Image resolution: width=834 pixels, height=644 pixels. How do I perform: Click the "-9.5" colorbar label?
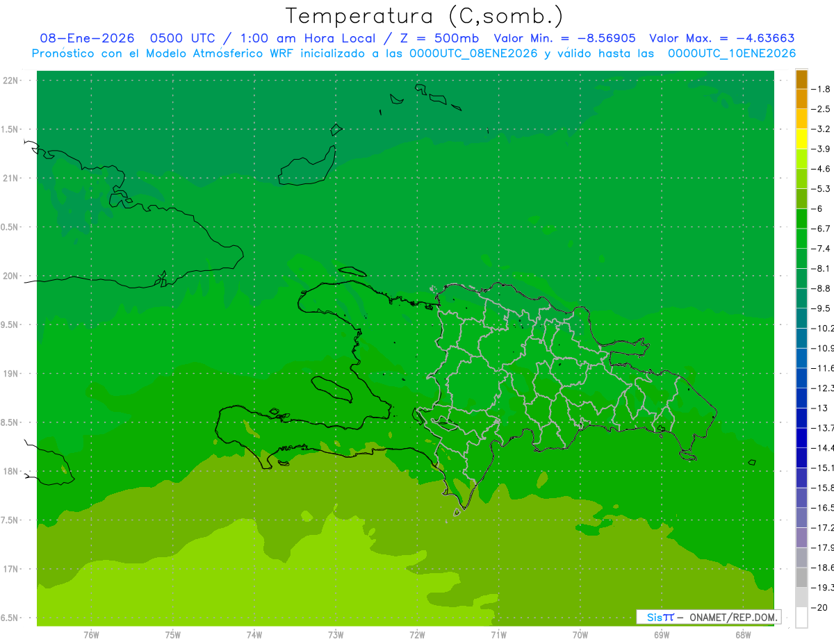(821, 308)
